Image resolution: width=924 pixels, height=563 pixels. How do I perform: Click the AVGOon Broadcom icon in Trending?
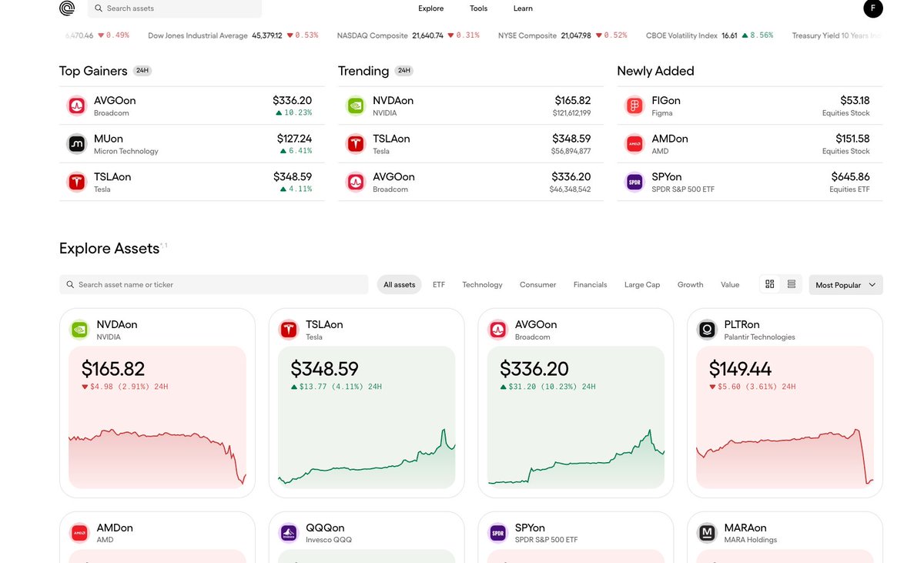(x=356, y=182)
